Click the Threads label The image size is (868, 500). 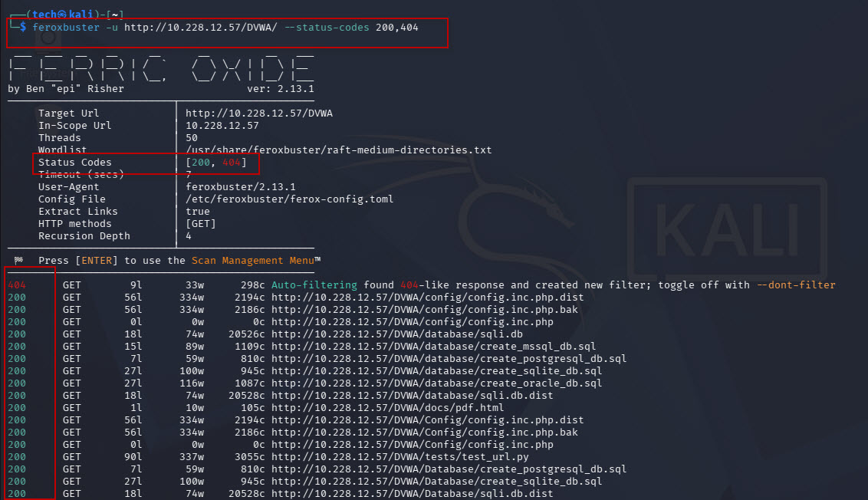click(59, 137)
